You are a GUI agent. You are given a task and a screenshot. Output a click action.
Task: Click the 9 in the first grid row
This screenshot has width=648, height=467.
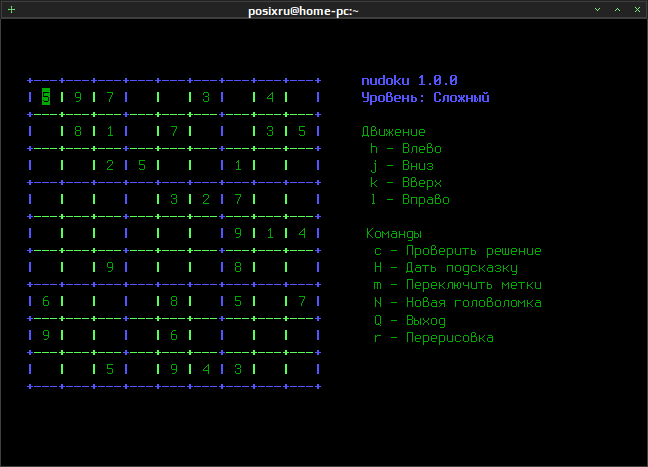78,97
